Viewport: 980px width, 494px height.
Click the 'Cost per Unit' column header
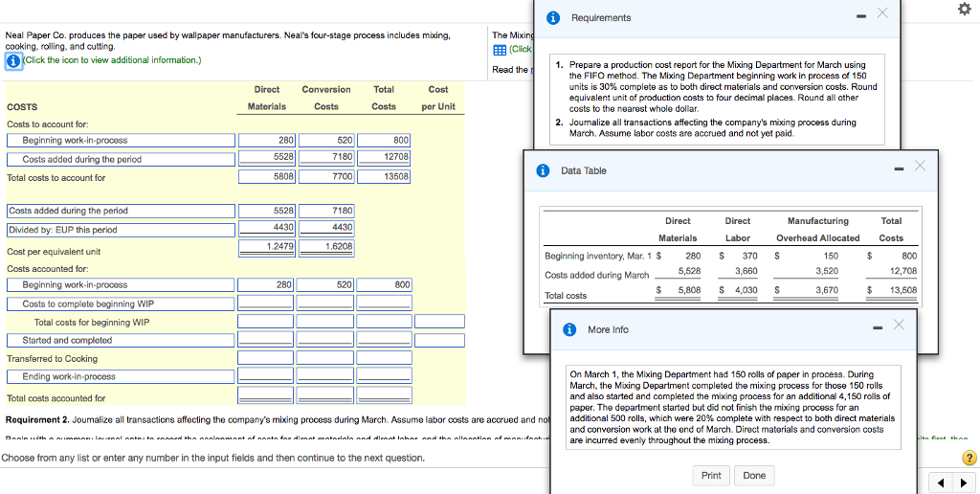click(x=438, y=99)
